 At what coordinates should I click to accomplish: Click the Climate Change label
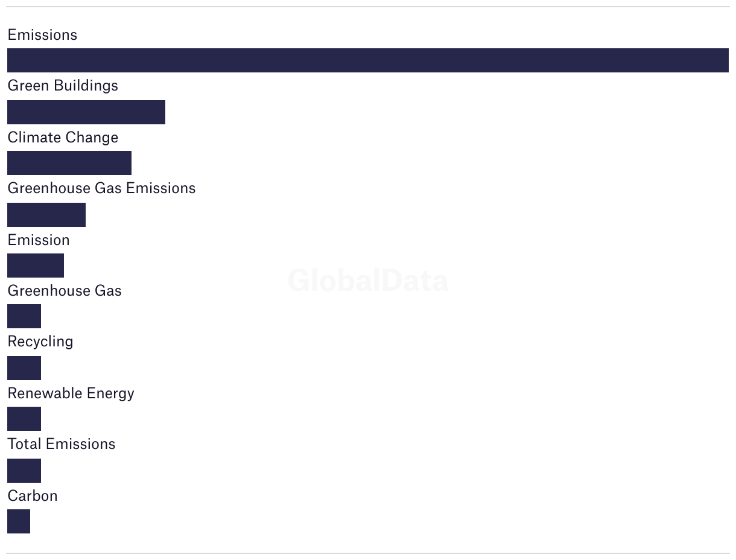pos(63,138)
